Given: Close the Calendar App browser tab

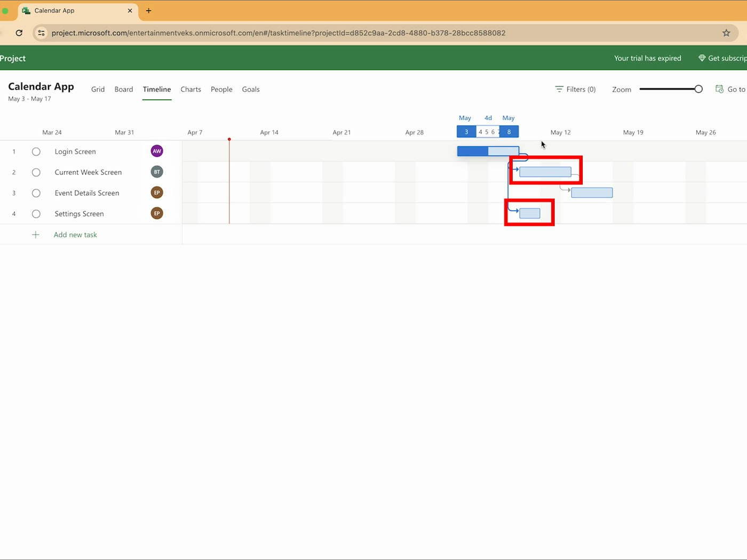Looking at the screenshot, I should [130, 11].
